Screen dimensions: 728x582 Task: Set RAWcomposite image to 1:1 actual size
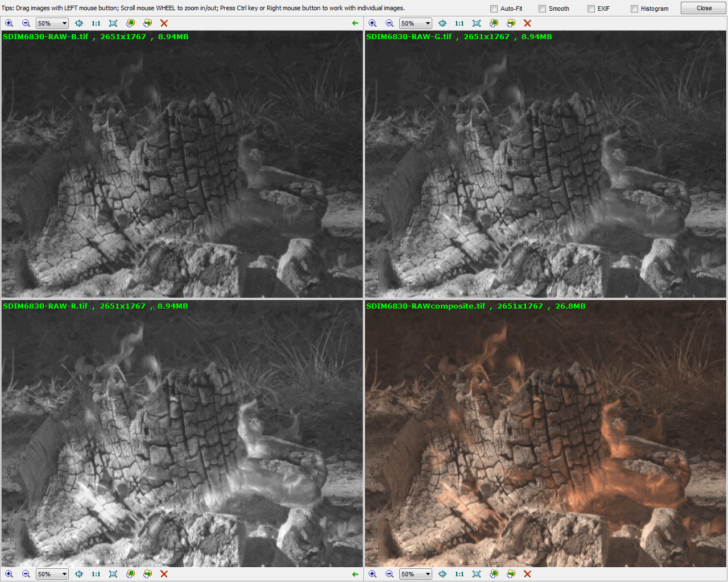(460, 574)
